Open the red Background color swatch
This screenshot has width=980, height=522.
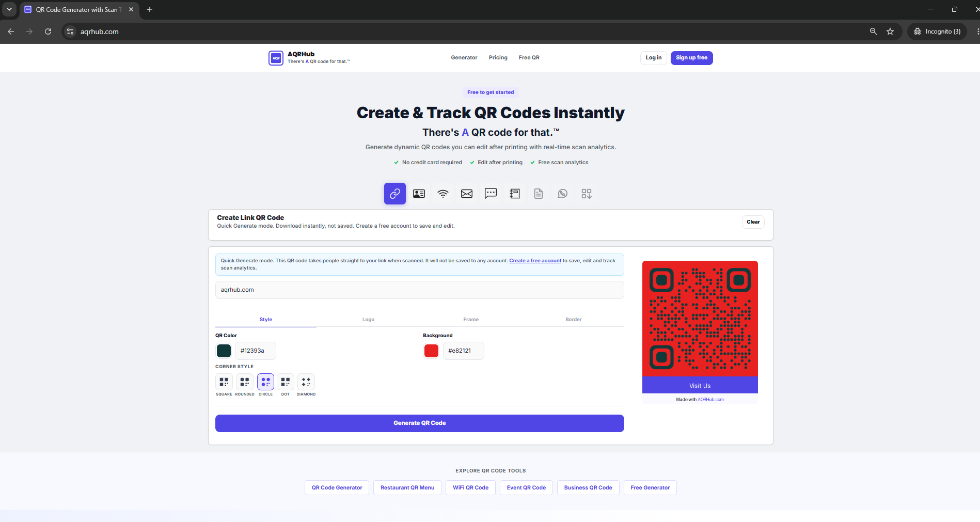point(431,351)
